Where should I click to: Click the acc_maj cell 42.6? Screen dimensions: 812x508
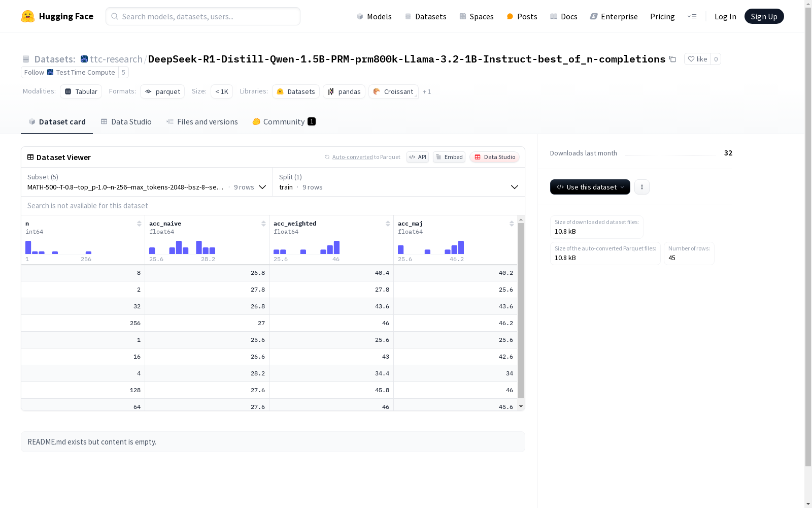pyautogui.click(x=456, y=357)
